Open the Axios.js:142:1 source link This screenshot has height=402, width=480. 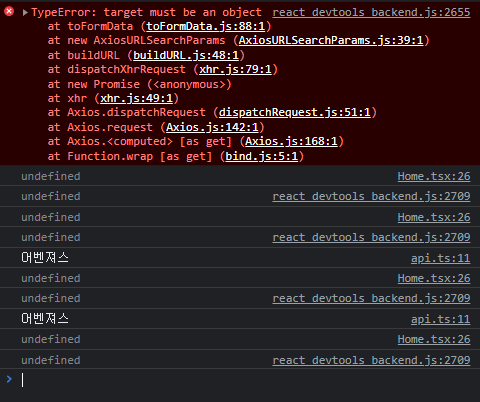click(x=212, y=127)
